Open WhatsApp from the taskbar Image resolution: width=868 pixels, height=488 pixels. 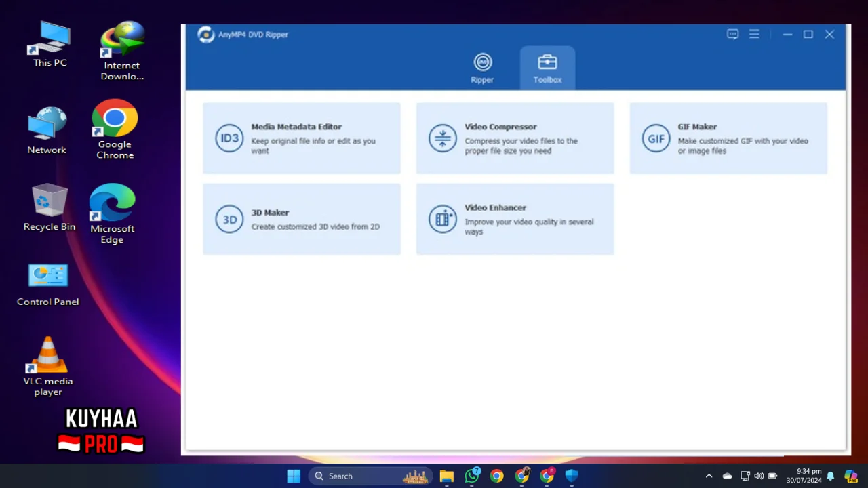click(x=472, y=476)
